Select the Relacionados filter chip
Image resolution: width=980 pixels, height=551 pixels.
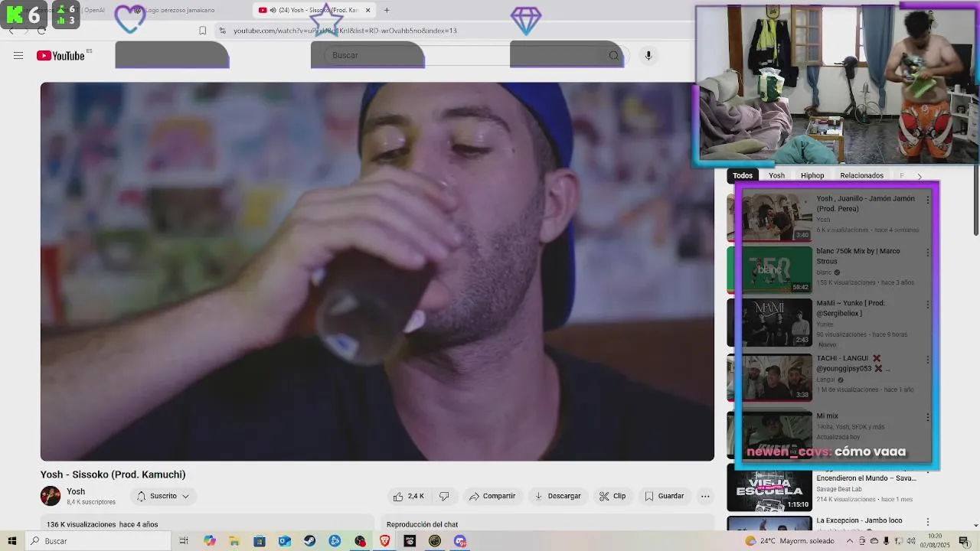[861, 175]
